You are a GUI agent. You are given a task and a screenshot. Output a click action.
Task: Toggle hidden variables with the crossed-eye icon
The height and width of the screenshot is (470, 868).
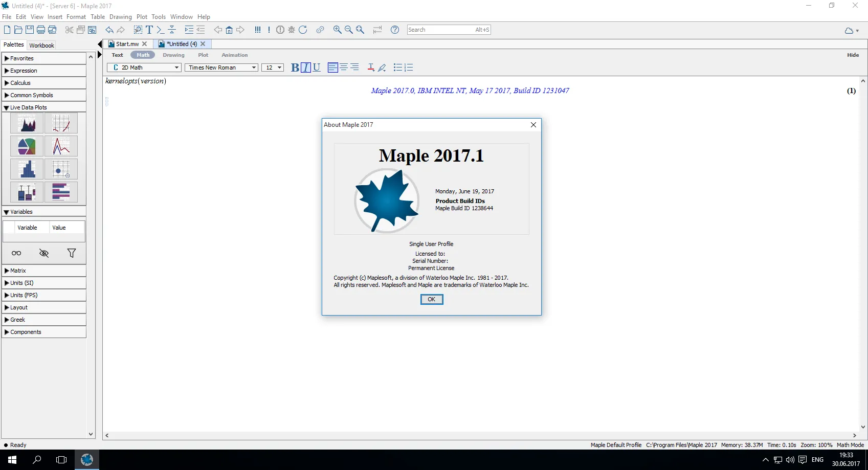point(44,253)
